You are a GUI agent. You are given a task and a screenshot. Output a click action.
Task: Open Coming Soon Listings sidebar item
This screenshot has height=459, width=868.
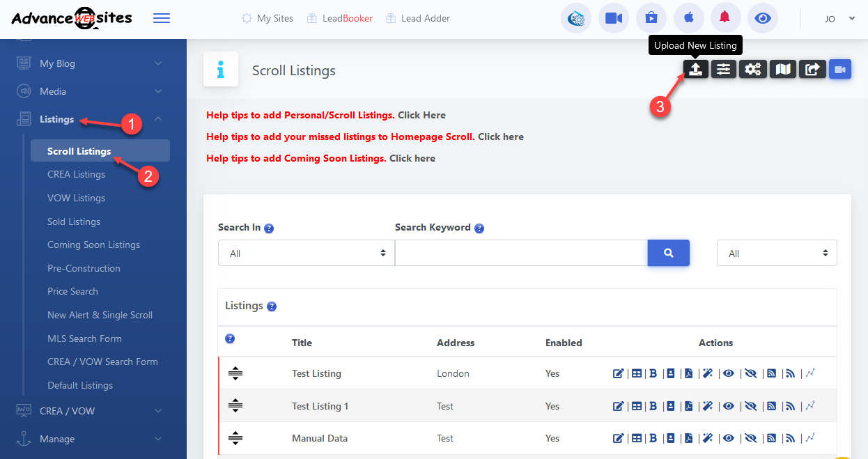93,244
